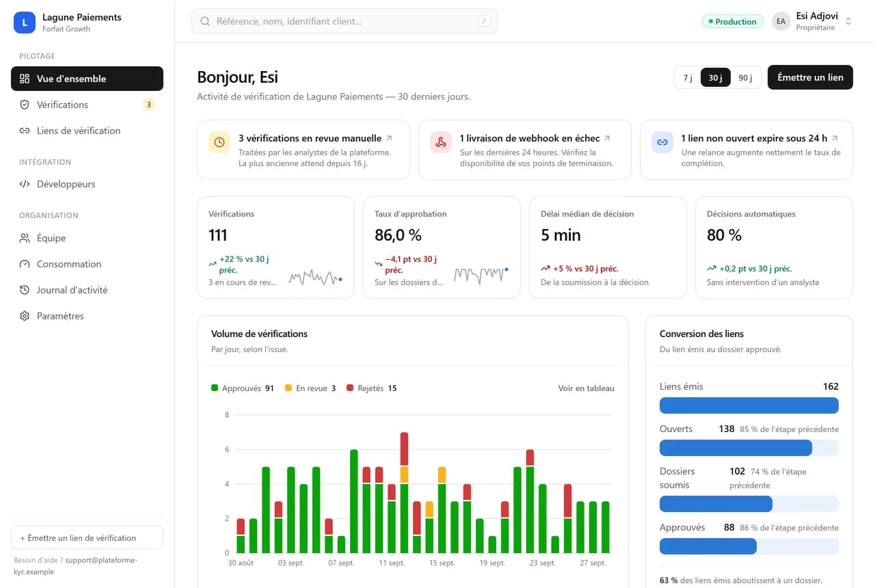Click the code brackets icon beside Développeurs

[25, 184]
